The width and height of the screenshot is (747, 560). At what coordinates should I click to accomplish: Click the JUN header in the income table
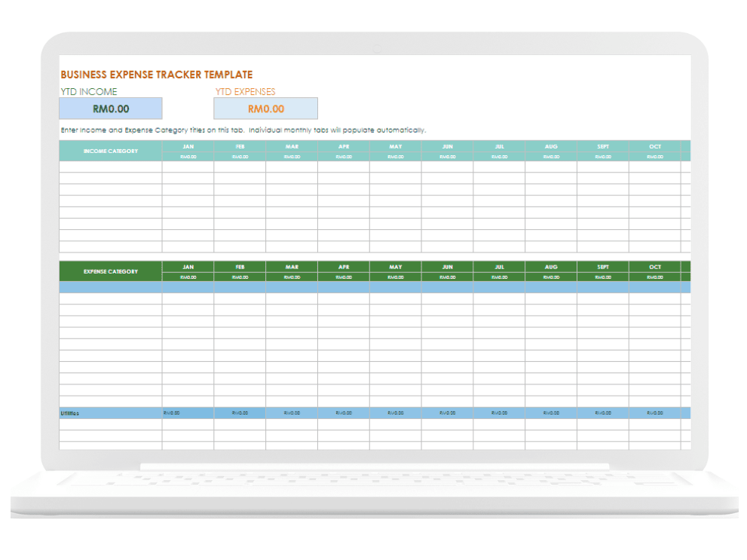[x=447, y=147]
